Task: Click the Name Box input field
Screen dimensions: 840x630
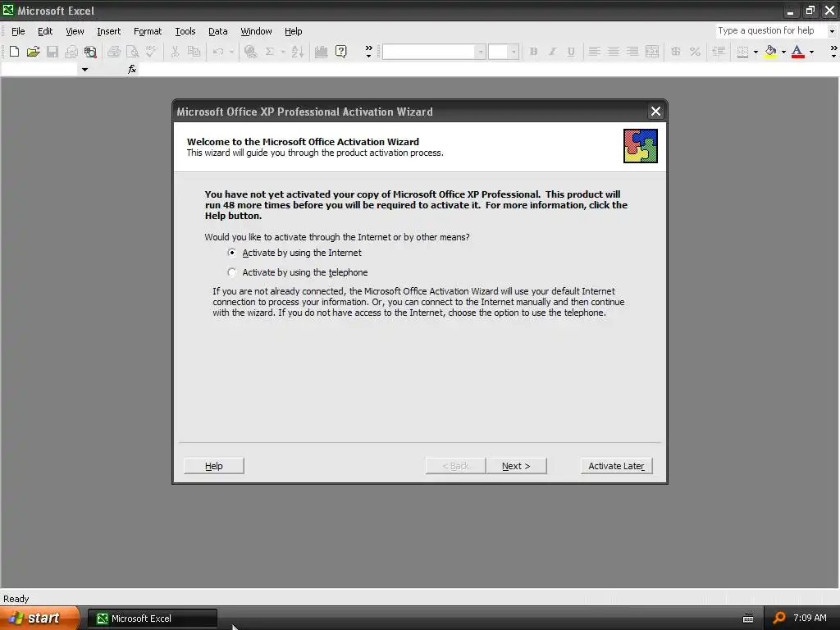Action: (40, 70)
